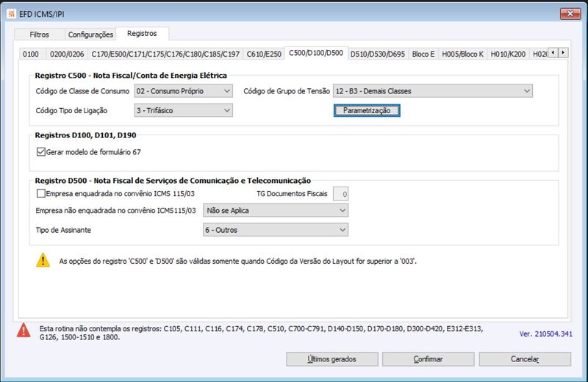
Task: Expand Tipo de Assinante dropdown
Action: (x=276, y=230)
